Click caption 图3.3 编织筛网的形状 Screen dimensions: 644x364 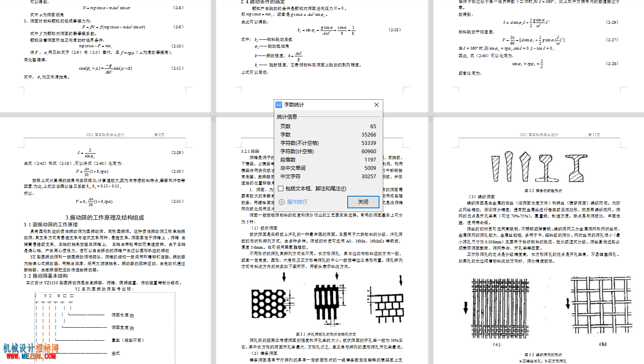(x=543, y=355)
